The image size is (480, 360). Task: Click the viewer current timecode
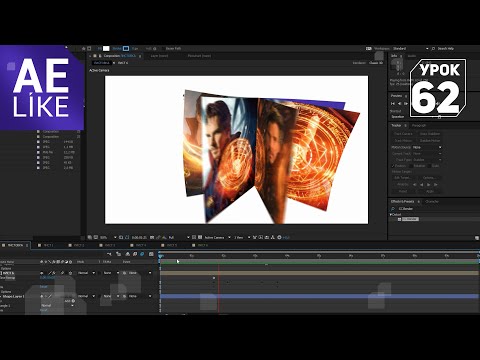tap(139, 237)
